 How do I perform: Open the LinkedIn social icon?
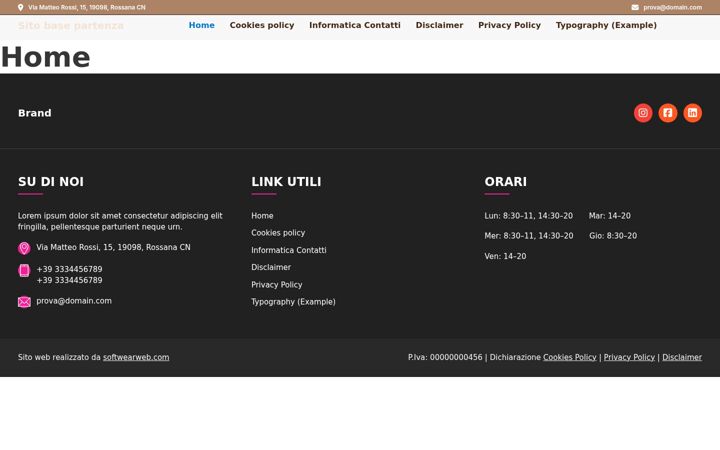tap(692, 113)
